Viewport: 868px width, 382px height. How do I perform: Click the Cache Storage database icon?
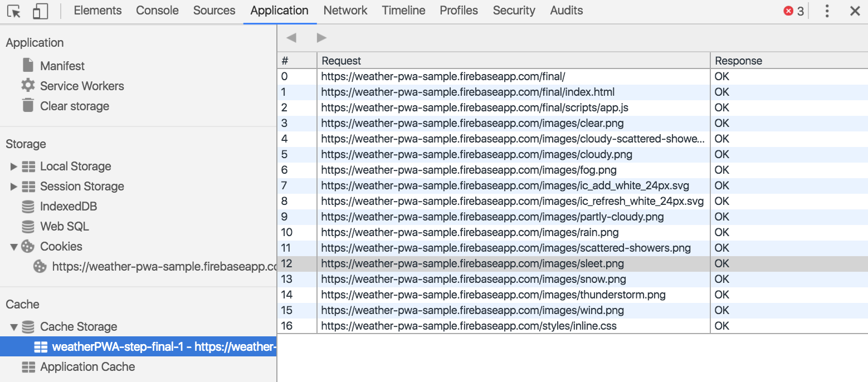[x=28, y=327]
